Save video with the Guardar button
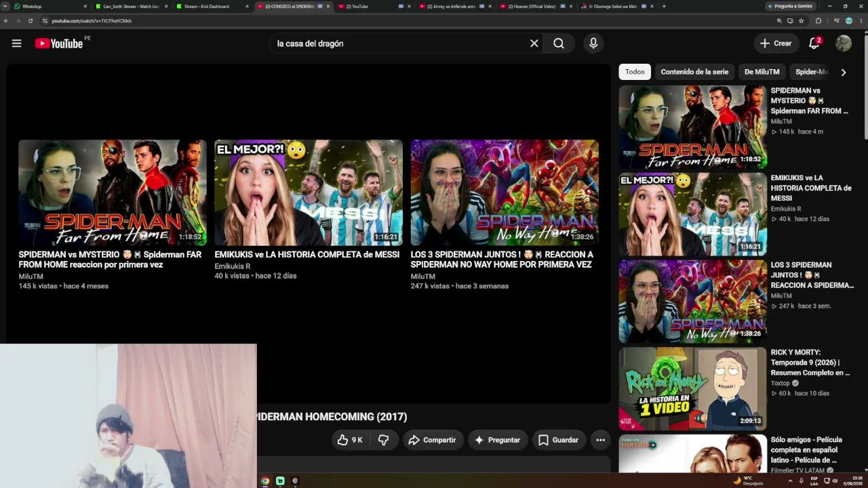Image resolution: width=868 pixels, height=488 pixels. [x=558, y=440]
